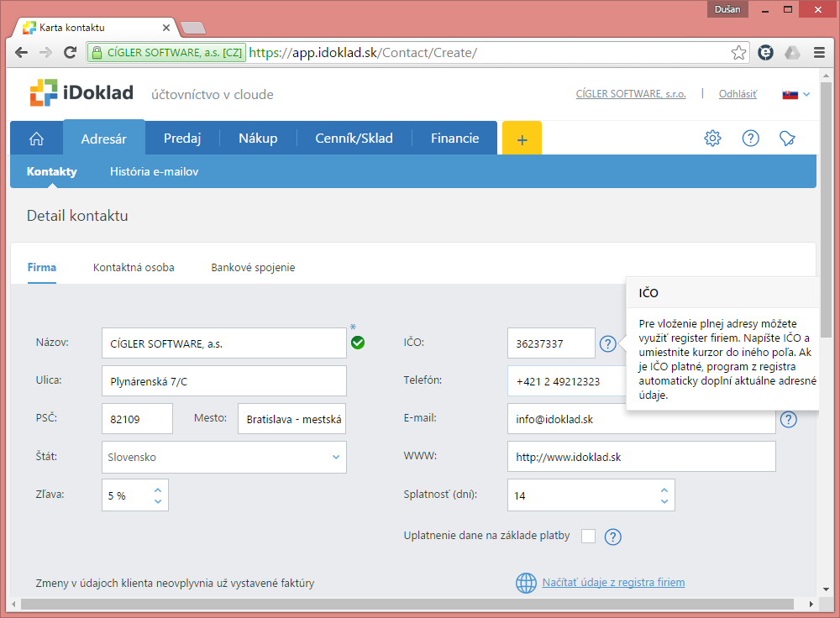Click the help icon next to IČO field

click(607, 343)
